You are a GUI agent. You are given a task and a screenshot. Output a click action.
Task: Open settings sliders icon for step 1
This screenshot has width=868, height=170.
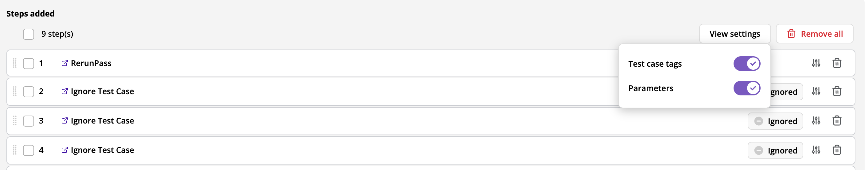tap(816, 63)
